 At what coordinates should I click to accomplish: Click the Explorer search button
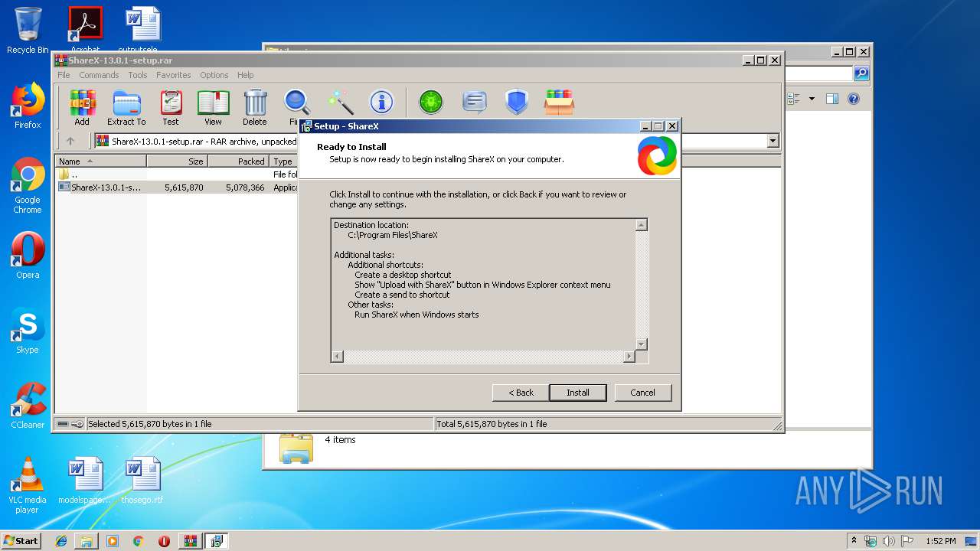coord(861,73)
